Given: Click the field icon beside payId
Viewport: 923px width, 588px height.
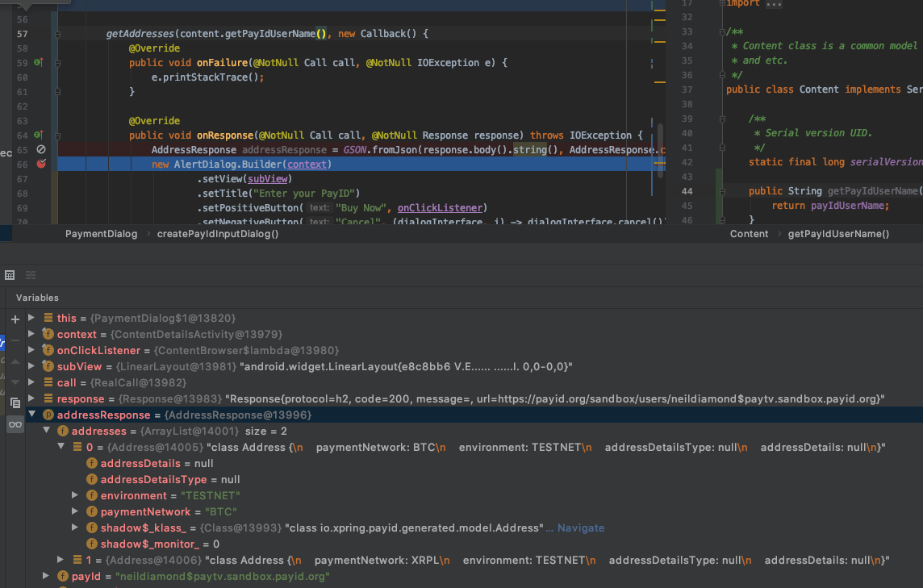Looking at the screenshot, I should 62,576.
